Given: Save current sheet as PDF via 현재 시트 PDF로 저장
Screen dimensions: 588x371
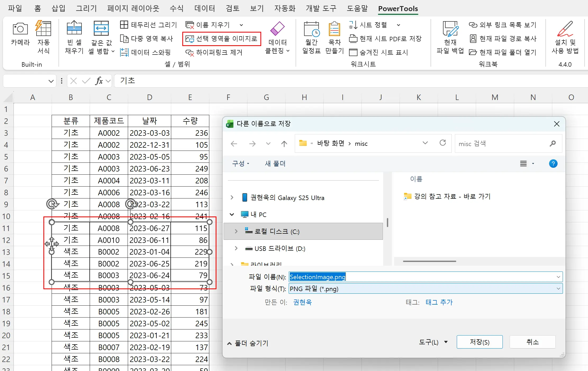Looking at the screenshot, I should pyautogui.click(x=386, y=38).
